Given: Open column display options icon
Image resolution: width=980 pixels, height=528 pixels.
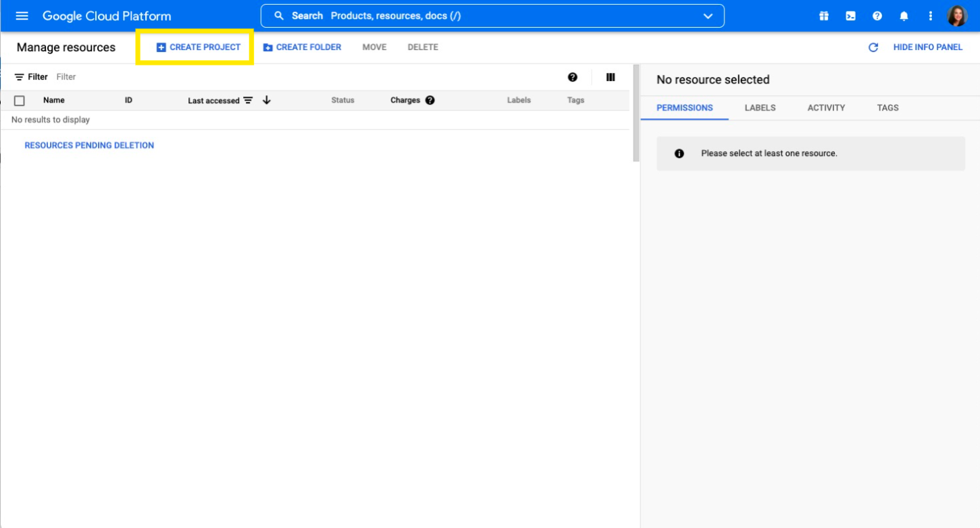Looking at the screenshot, I should (x=611, y=77).
